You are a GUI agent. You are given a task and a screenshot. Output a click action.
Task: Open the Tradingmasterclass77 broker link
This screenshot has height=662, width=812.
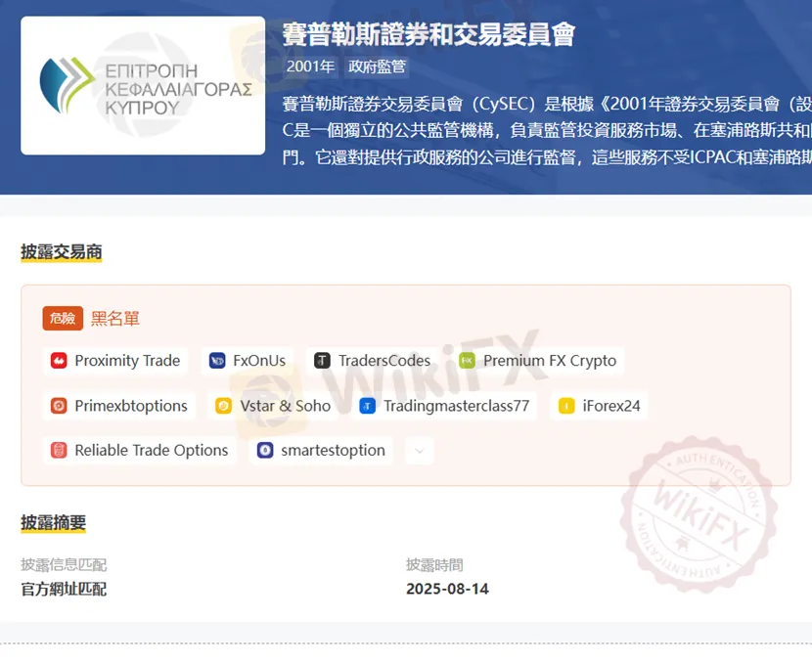tap(444, 406)
